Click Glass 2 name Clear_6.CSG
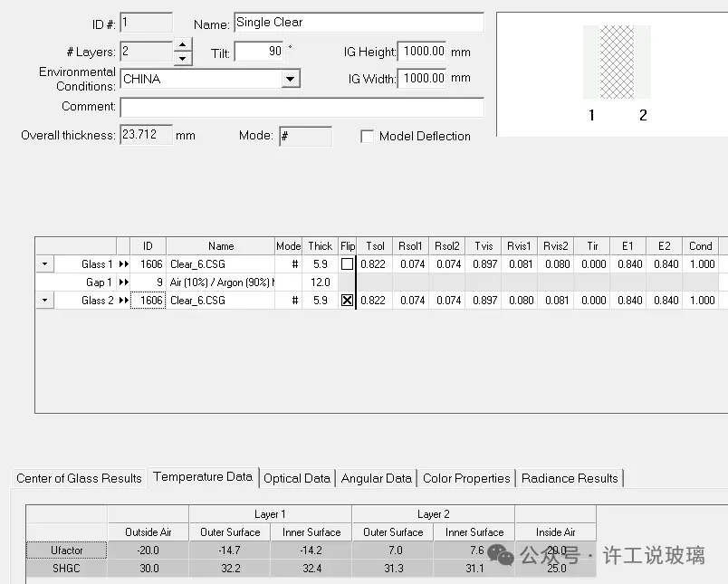The width and height of the screenshot is (728, 584). click(221, 301)
